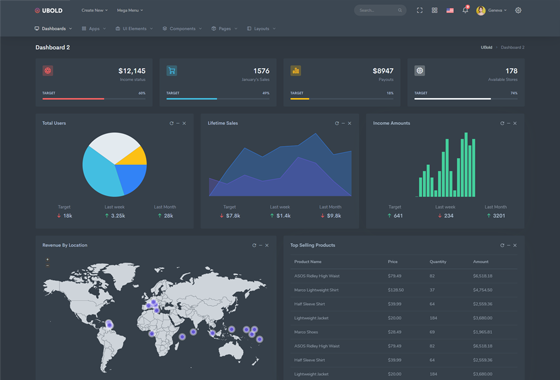The image size is (560, 380).
Task: Click the Dashboard 2 breadcrumb
Action: (x=512, y=48)
